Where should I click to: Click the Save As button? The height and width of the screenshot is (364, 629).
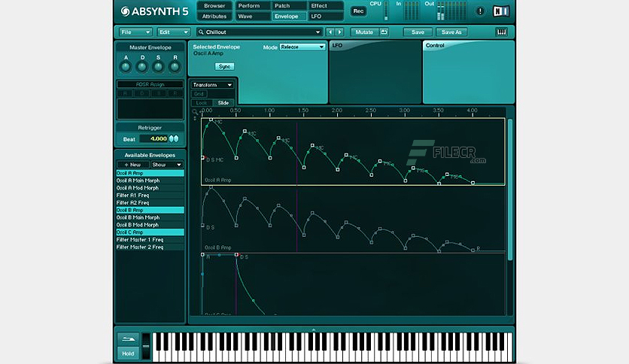(451, 32)
